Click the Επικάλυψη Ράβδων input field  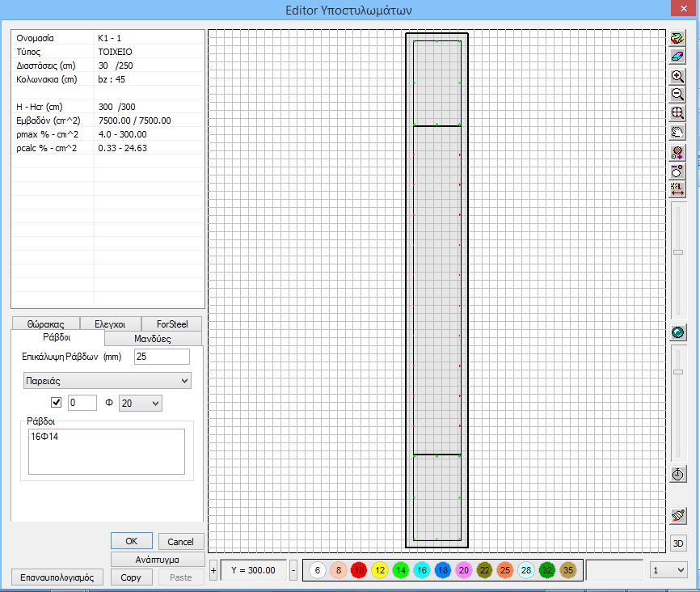[x=162, y=357]
